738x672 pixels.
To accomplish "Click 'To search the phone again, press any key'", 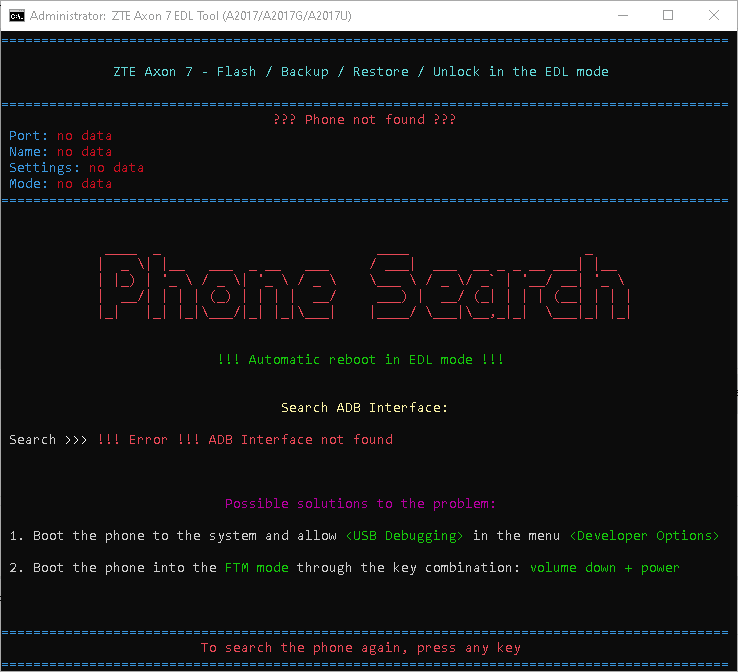I will click(x=361, y=648).
